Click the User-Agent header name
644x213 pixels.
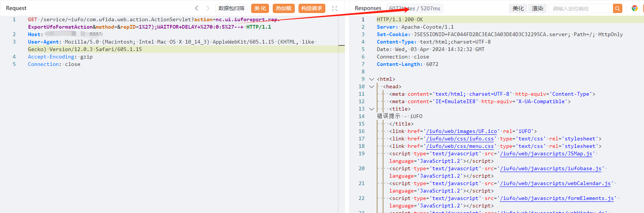(x=43, y=42)
